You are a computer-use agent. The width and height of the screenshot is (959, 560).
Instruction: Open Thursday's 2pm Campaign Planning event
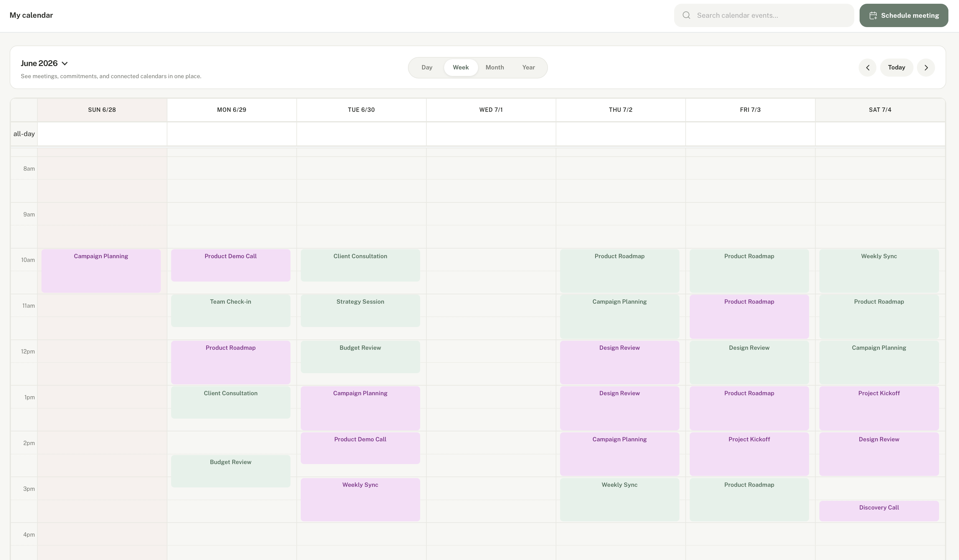[x=620, y=454]
